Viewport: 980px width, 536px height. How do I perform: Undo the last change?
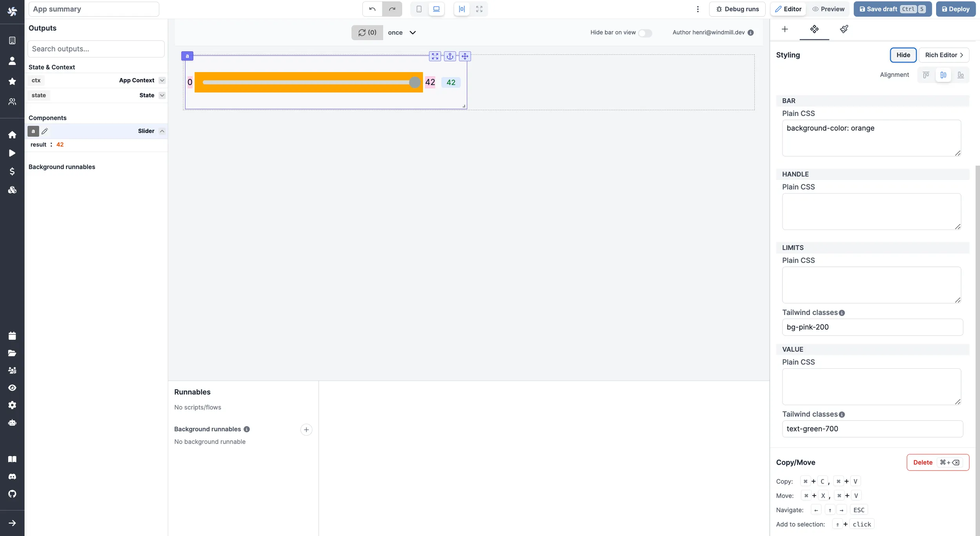(x=372, y=9)
